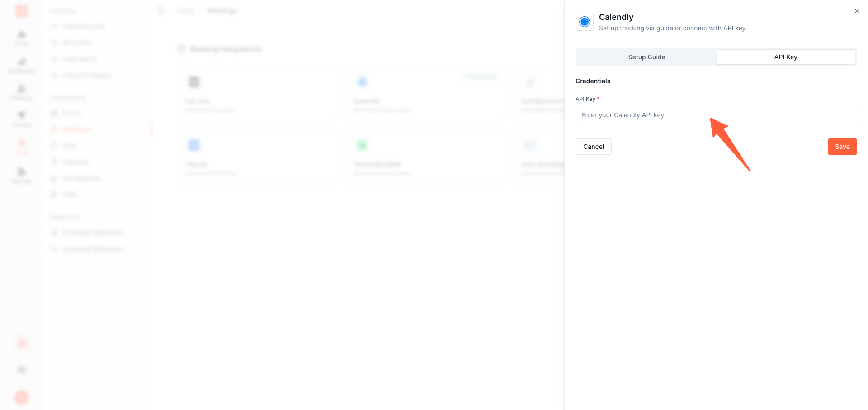The height and width of the screenshot is (410, 868).
Task: Click the Credentials heading text
Action: [x=593, y=81]
